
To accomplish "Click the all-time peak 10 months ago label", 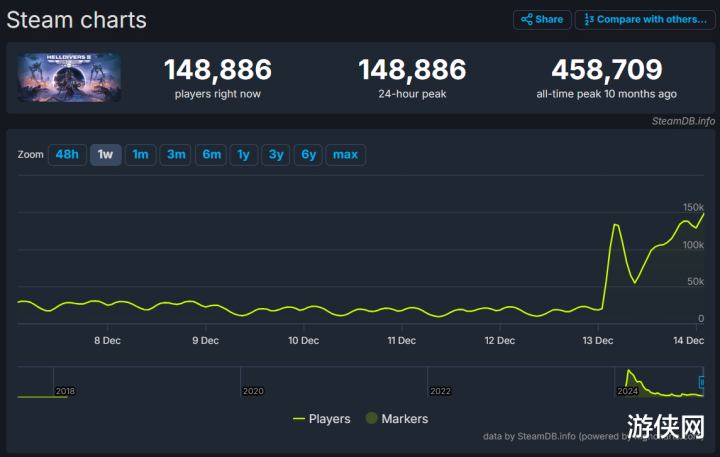I will pos(607,94).
